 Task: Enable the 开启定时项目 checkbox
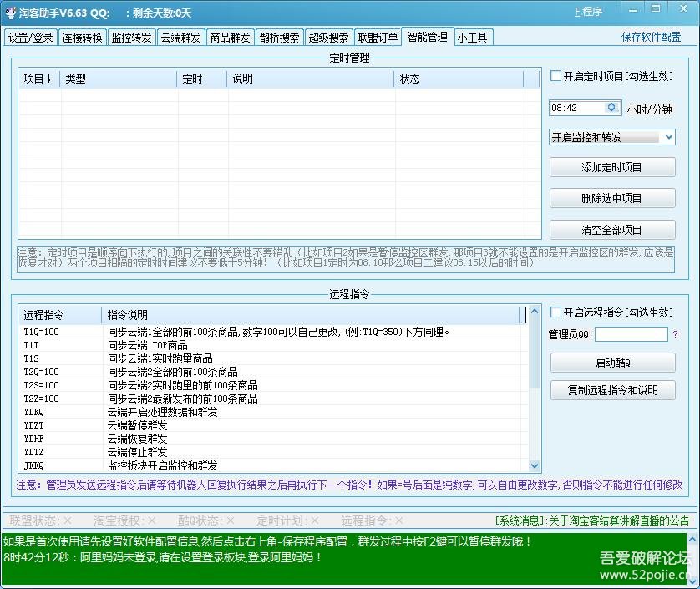click(555, 76)
